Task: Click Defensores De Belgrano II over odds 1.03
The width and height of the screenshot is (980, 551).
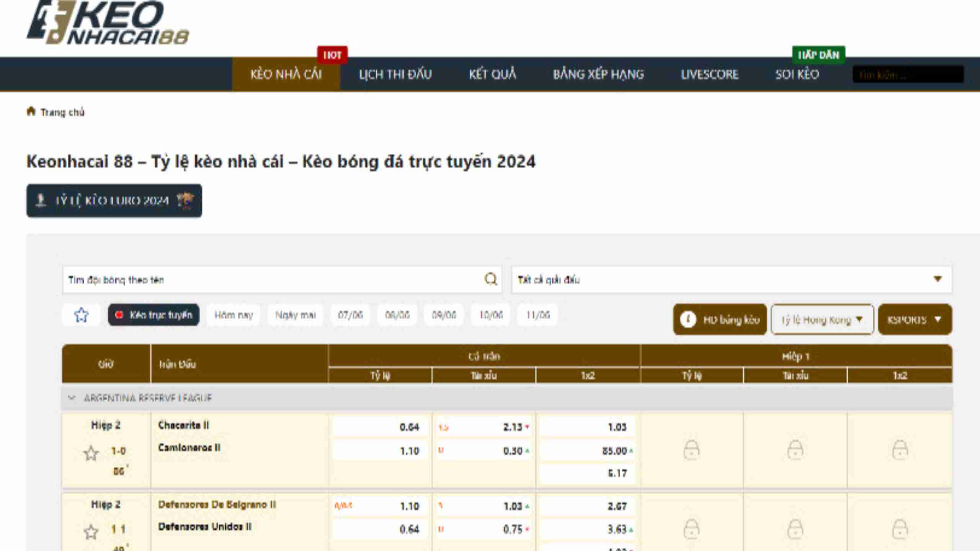Action: coord(484,506)
